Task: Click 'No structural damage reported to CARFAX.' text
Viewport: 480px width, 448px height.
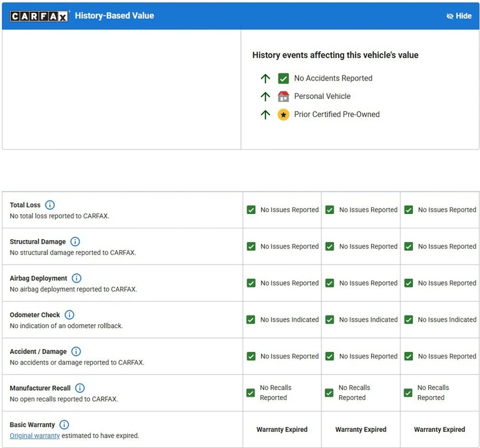Action: point(73,253)
